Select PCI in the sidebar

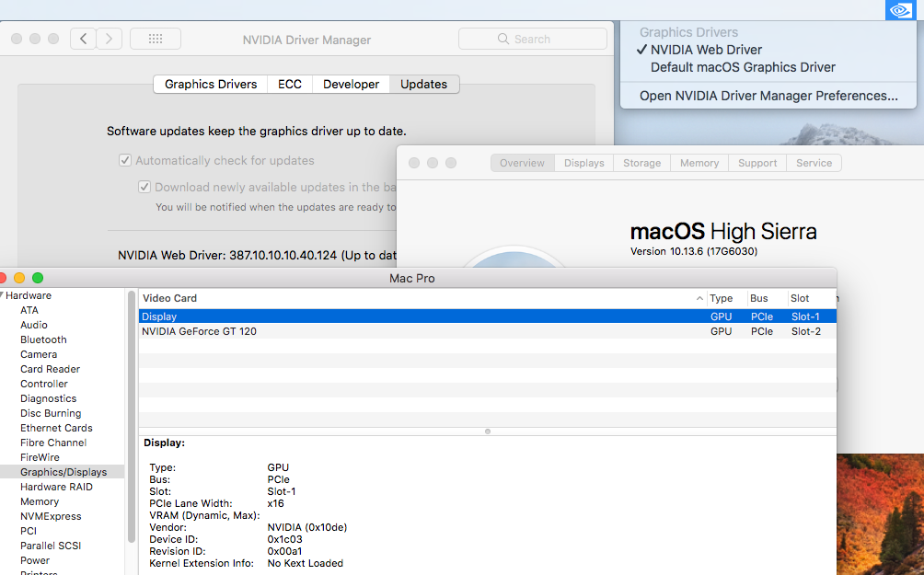(29, 531)
